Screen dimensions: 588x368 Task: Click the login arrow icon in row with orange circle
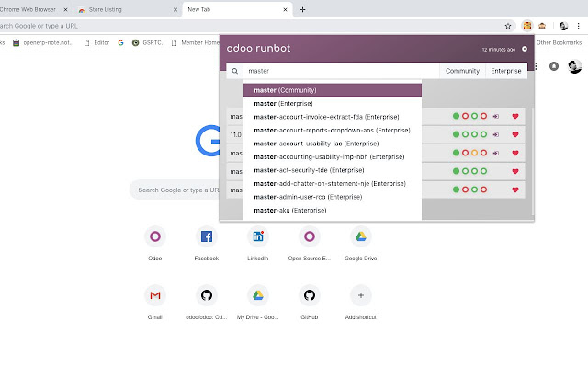496,153
